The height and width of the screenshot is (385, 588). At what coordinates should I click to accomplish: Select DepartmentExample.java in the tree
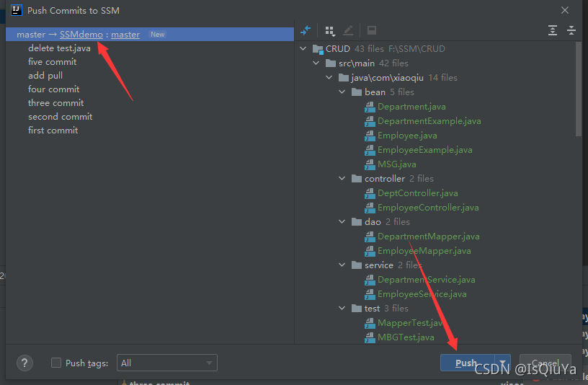click(x=429, y=121)
